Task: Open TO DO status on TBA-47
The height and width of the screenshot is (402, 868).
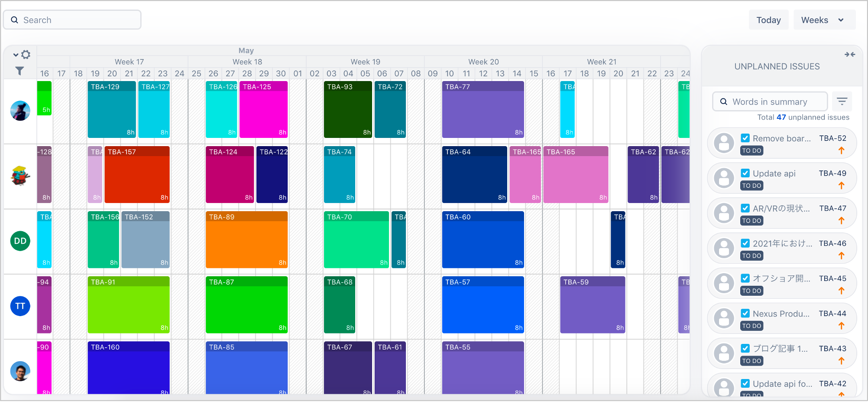Action: (x=751, y=221)
